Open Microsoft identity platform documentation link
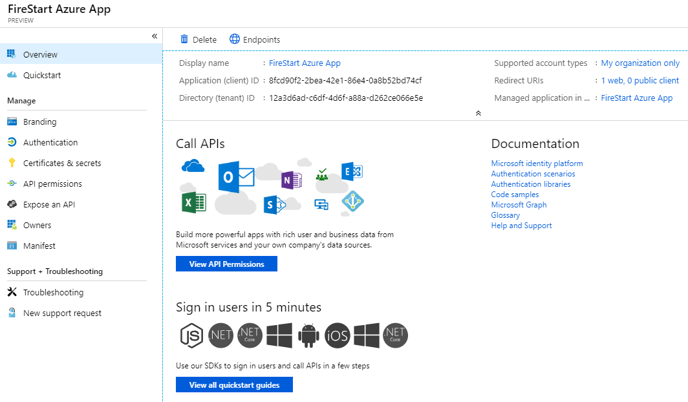The height and width of the screenshot is (402, 688). [537, 163]
